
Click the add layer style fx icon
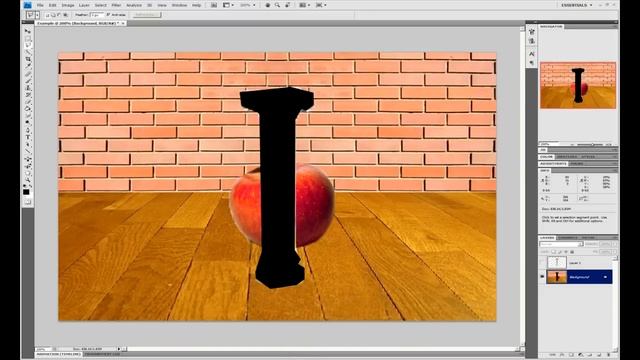562,355
